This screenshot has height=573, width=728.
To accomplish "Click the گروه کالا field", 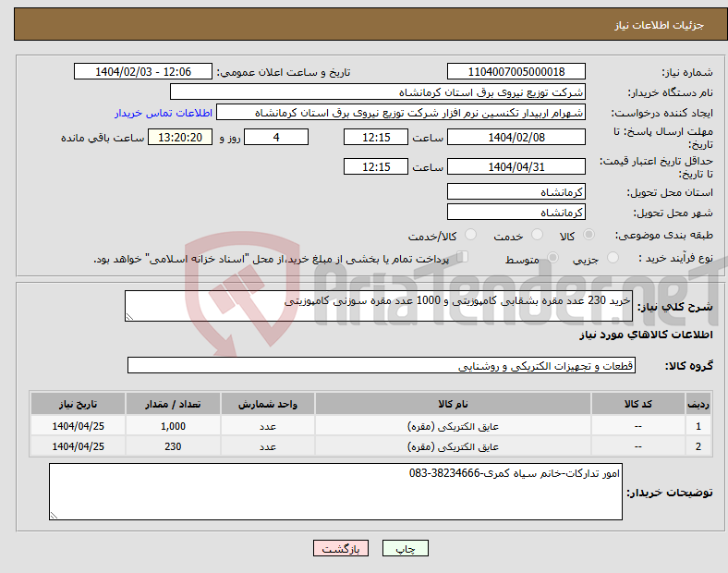I will pyautogui.click(x=382, y=365).
